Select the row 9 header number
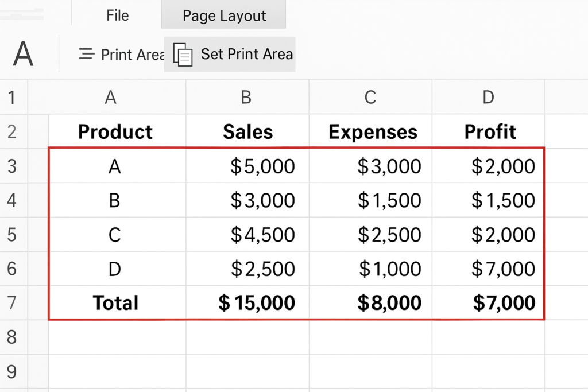Viewport: 588px width, 392px height. coord(11,372)
